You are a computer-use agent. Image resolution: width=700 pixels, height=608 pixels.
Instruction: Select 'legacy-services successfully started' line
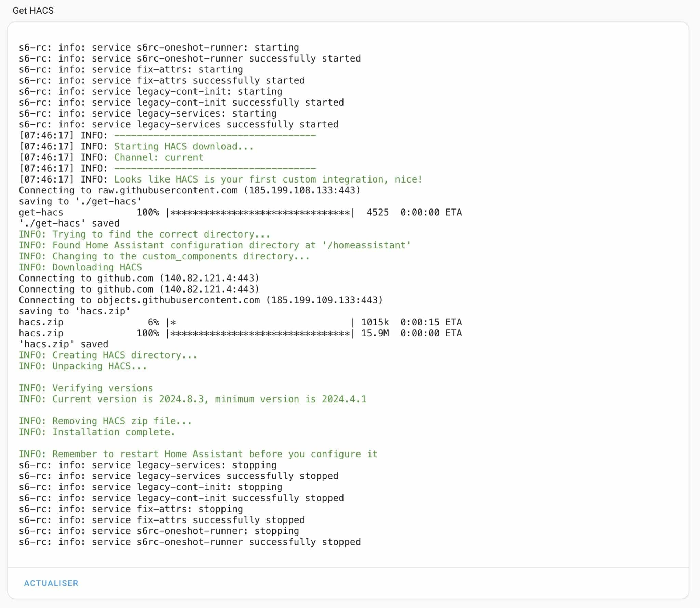pos(178,124)
